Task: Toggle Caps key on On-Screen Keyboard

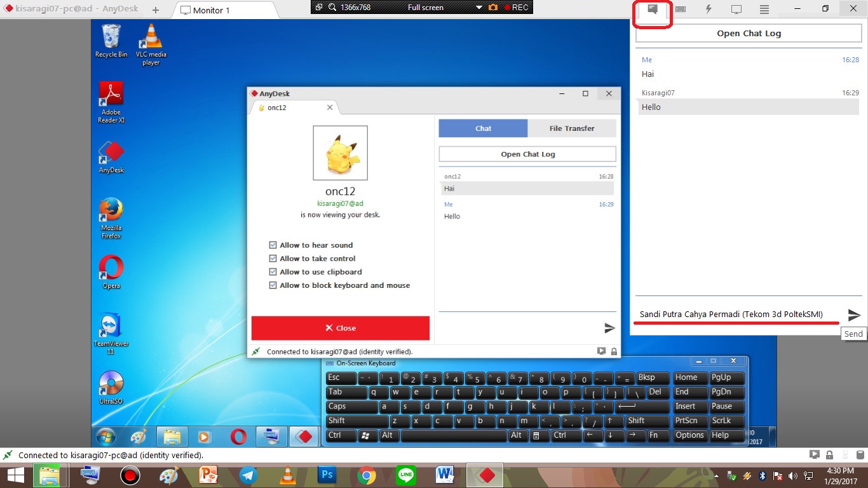Action: 352,407
